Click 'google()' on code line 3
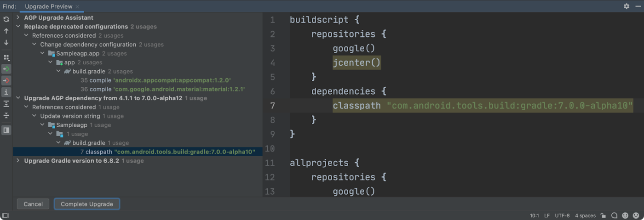The height and width of the screenshot is (220, 644). [x=354, y=48]
